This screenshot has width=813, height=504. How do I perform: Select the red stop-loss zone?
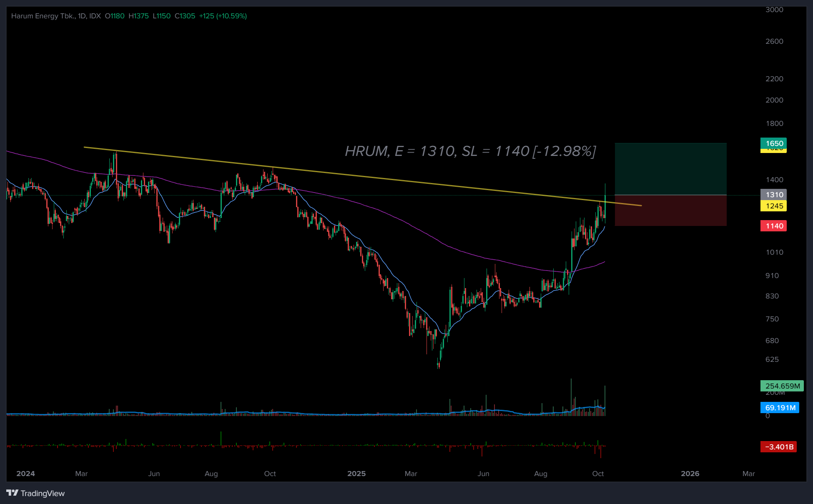click(x=670, y=211)
